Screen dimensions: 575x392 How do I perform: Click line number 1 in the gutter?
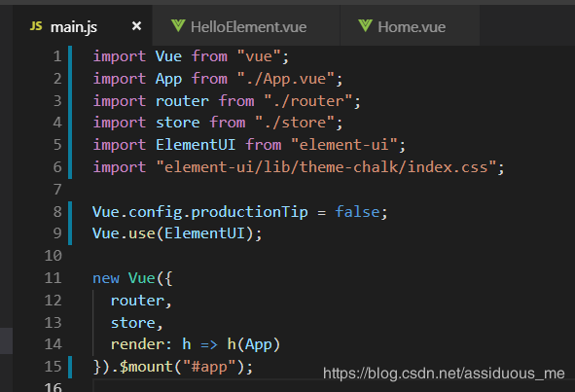[x=57, y=56]
